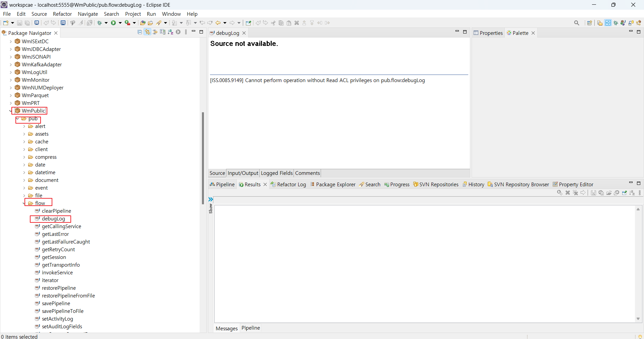
Task: Click the toolbar Search magnifier icon
Action: (x=577, y=23)
